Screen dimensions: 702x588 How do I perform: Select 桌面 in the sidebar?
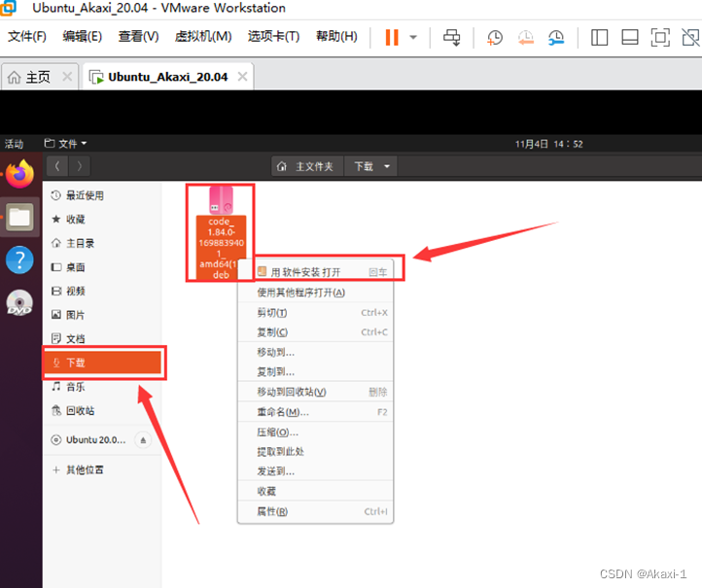102,267
